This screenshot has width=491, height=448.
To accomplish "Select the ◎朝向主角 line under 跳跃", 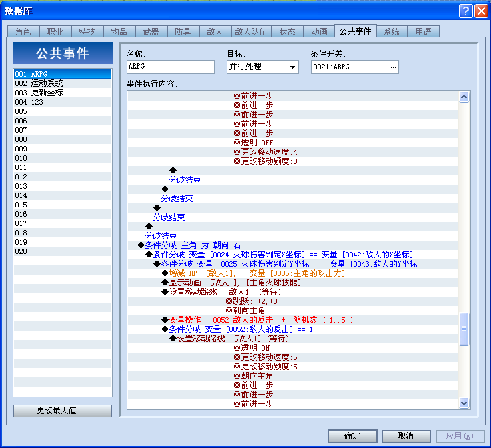I will pyautogui.click(x=293, y=311).
